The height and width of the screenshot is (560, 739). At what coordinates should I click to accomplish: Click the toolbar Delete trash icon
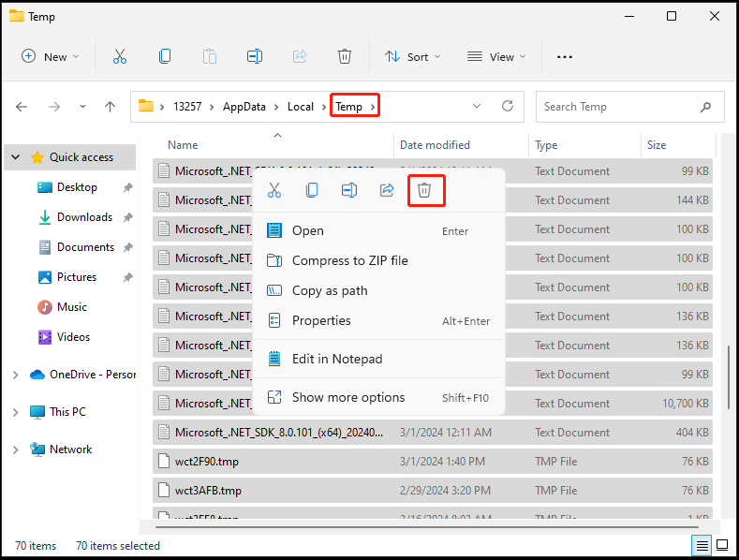(x=345, y=56)
